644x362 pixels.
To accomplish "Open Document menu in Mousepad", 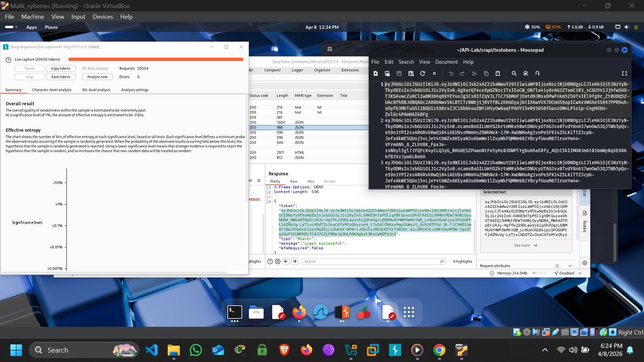I will coord(447,62).
